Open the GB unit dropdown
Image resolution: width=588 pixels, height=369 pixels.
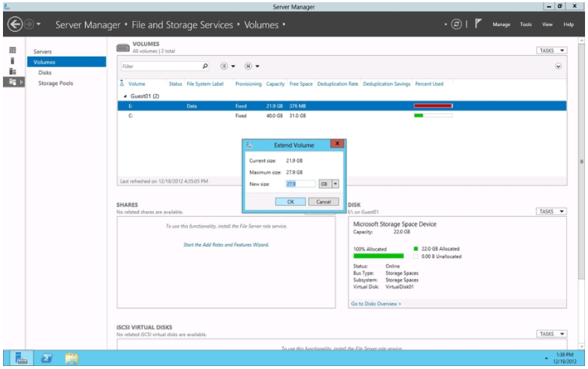pyautogui.click(x=335, y=184)
